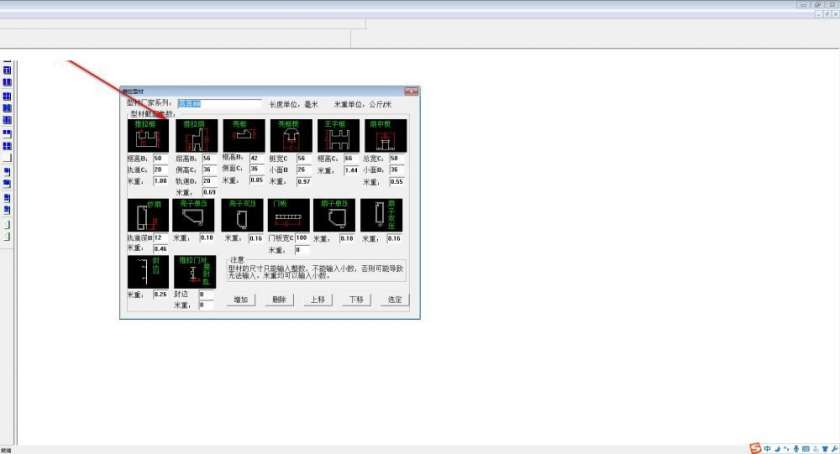Click the manufacturer series name input field
The height and width of the screenshot is (454, 840).
220,103
